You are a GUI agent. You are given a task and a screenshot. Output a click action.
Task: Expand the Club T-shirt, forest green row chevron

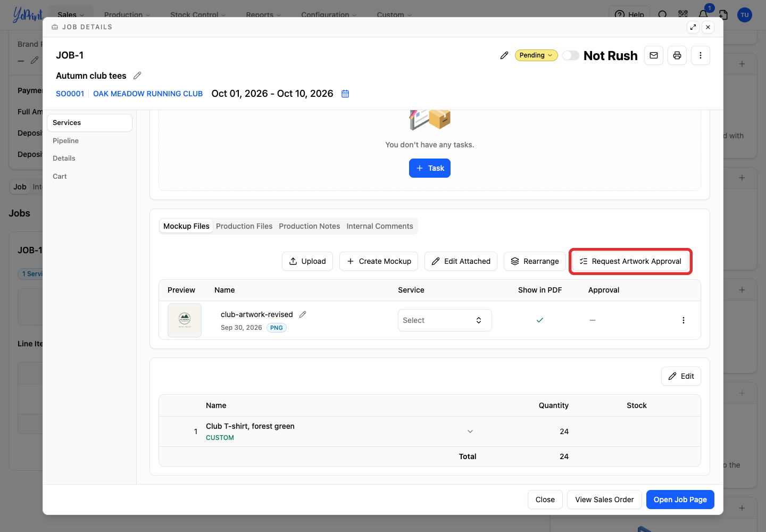click(470, 431)
